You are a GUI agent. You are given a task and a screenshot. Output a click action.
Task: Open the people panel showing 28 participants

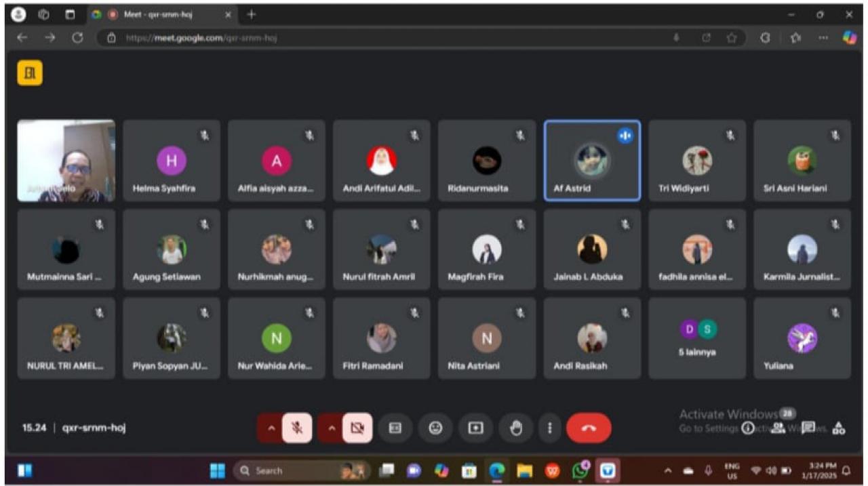tap(778, 428)
